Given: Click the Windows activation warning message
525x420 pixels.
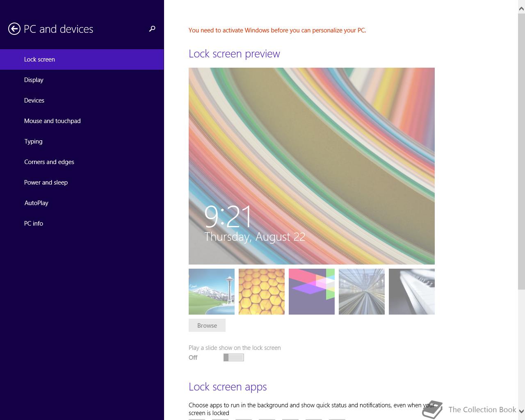Looking at the screenshot, I should click(277, 30).
